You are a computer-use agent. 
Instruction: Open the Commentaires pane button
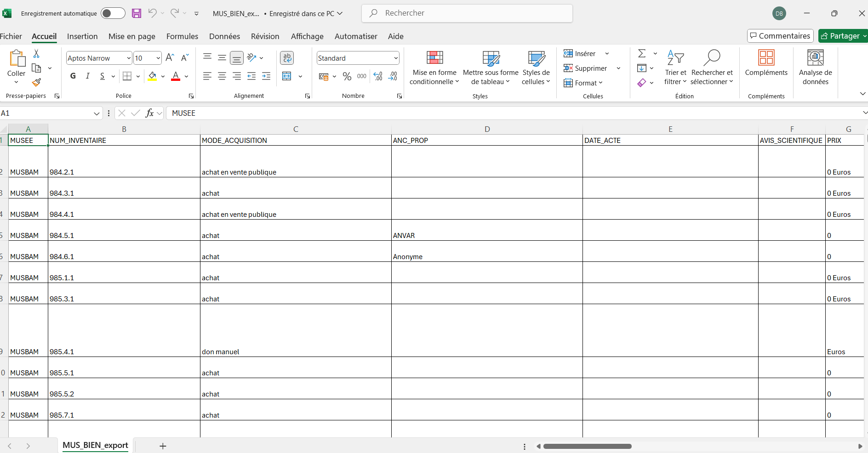pos(780,36)
